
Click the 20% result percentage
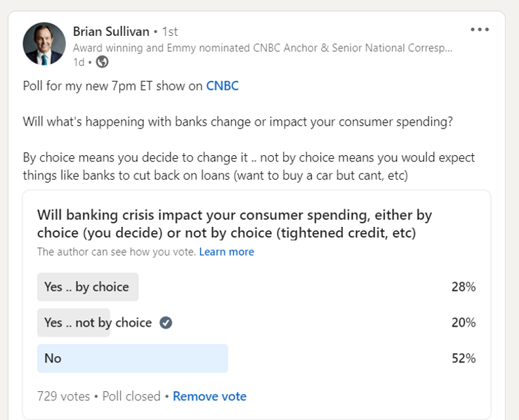[x=464, y=322]
